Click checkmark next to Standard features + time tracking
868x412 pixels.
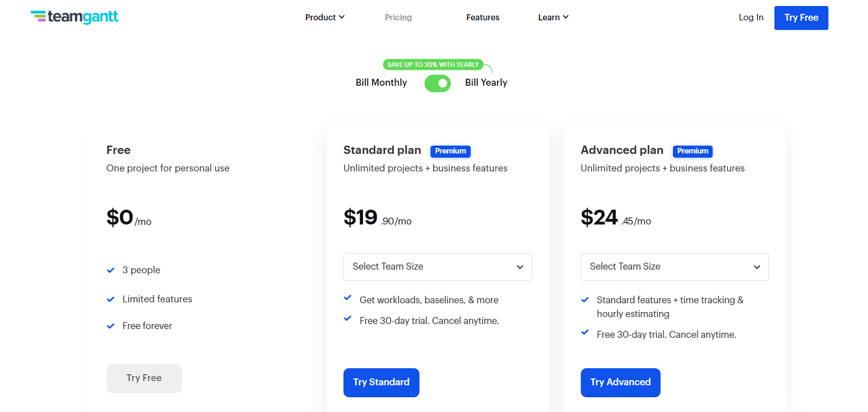585,300
